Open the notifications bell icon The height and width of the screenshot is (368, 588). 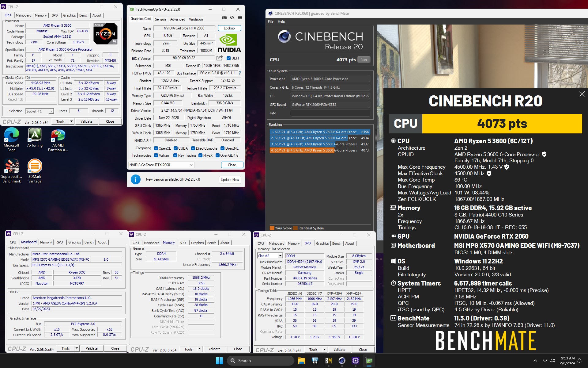point(579,361)
